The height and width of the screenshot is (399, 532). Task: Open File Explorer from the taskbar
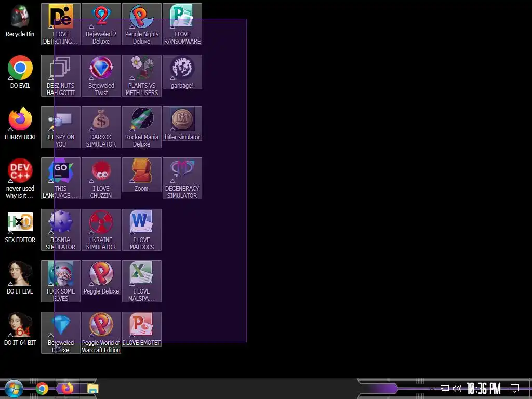(92, 389)
